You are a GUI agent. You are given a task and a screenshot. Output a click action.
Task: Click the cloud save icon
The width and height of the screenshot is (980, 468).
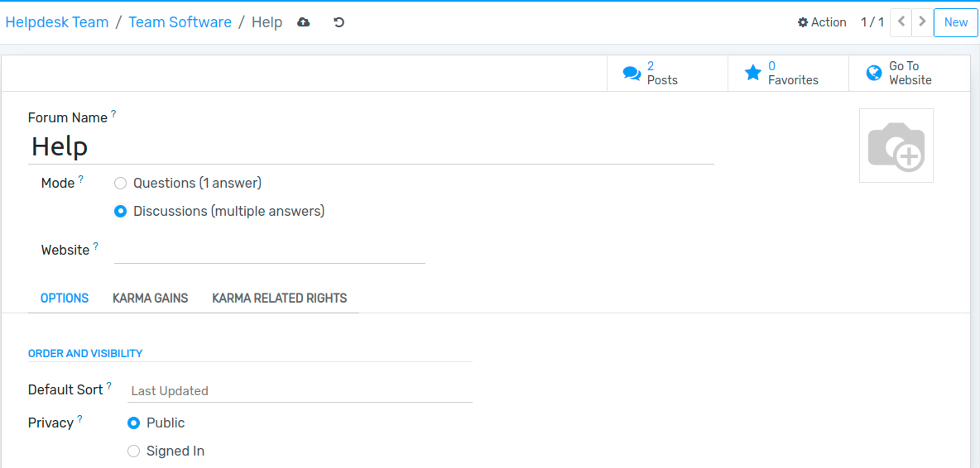[304, 22]
